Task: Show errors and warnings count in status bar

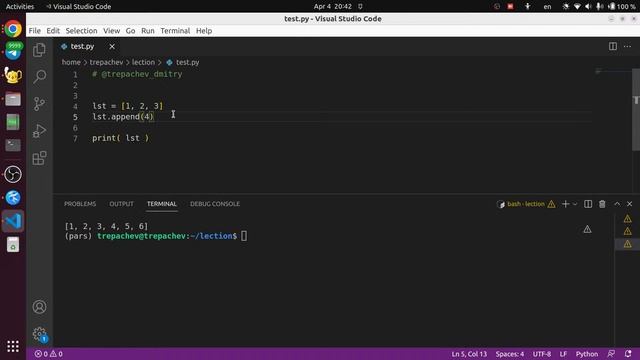Action: click(49, 353)
